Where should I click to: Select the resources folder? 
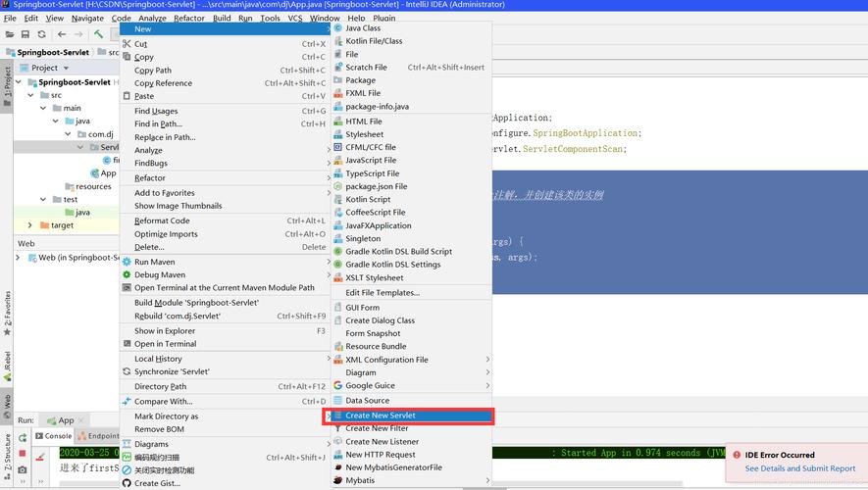[x=88, y=186]
